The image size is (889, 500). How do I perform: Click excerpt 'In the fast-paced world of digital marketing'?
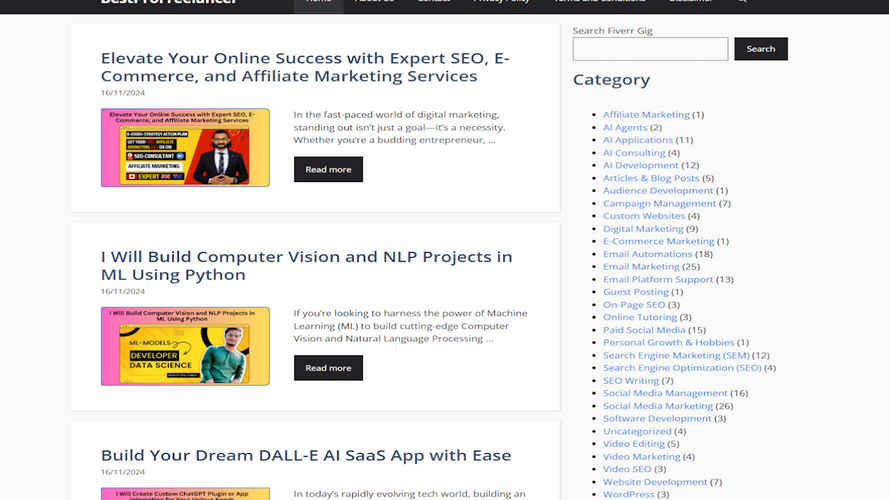pyautogui.click(x=399, y=127)
